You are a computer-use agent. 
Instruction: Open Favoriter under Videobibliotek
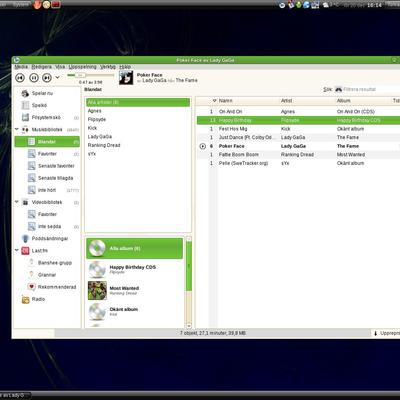coord(47,214)
